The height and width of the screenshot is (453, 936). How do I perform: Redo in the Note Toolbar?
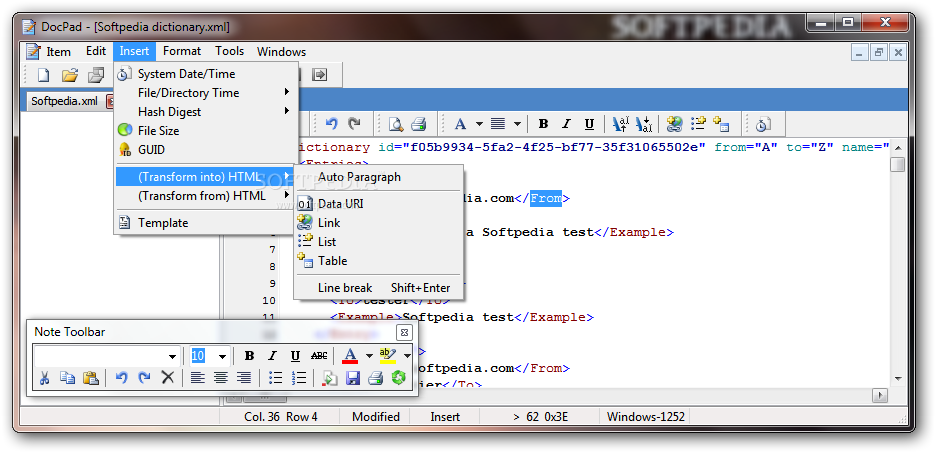pyautogui.click(x=144, y=378)
